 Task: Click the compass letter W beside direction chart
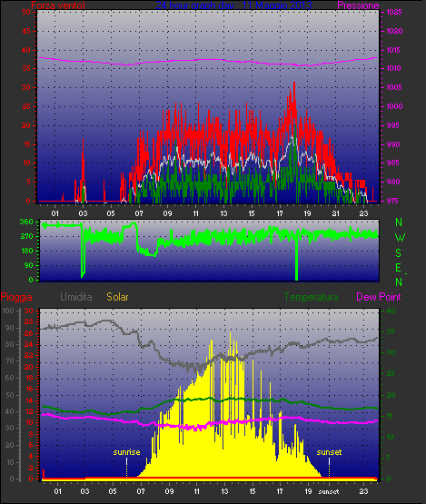(x=400, y=238)
